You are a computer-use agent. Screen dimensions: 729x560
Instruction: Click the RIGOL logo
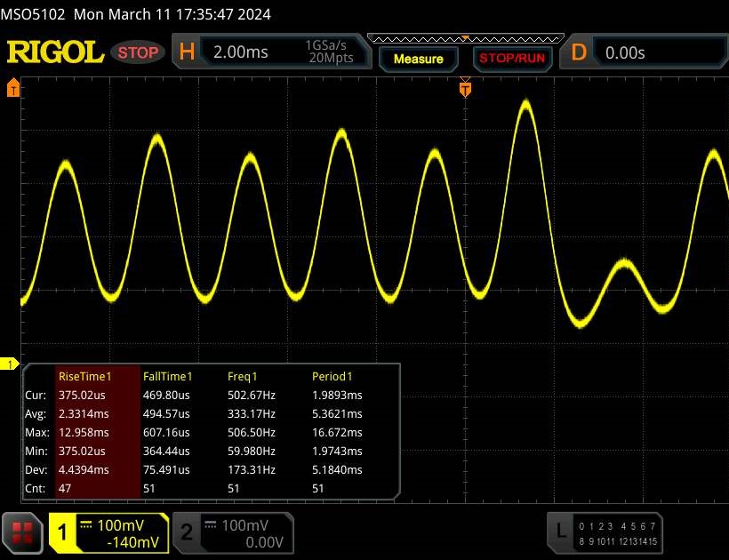(x=55, y=52)
